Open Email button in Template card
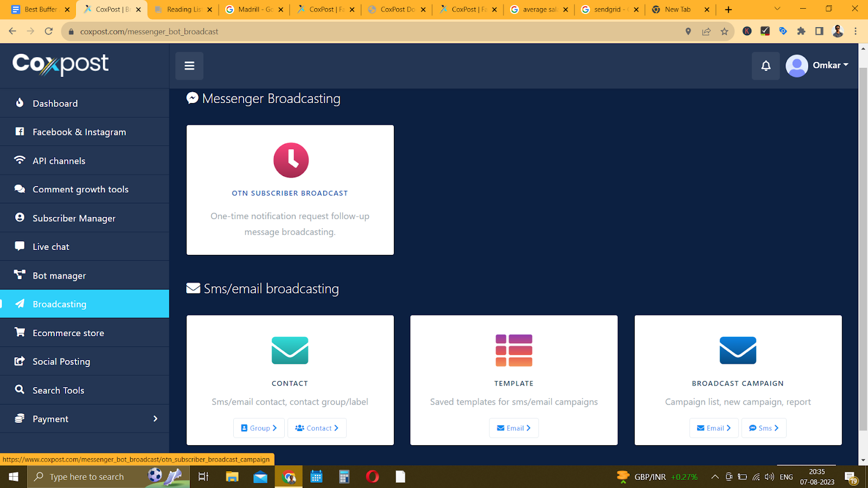The image size is (868, 488). (x=514, y=428)
